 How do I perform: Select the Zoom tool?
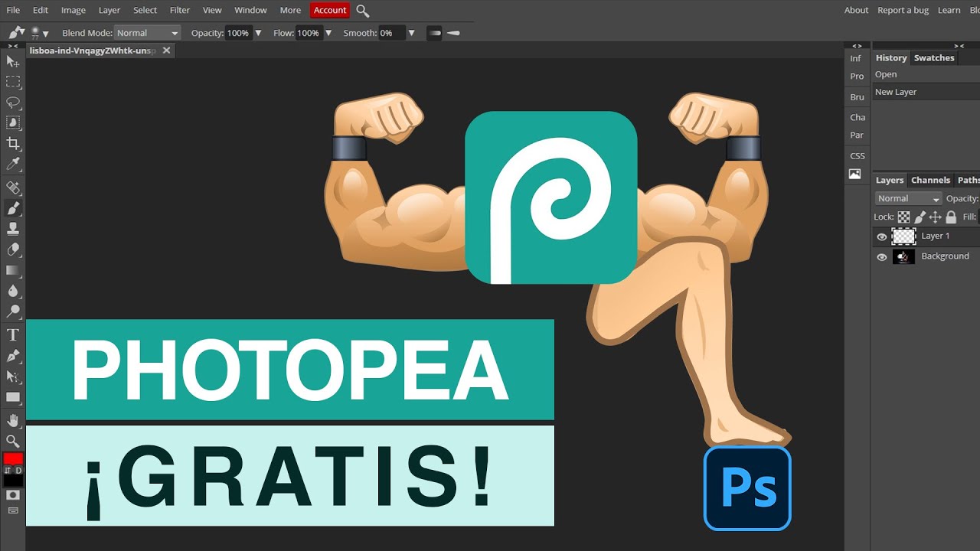click(13, 441)
